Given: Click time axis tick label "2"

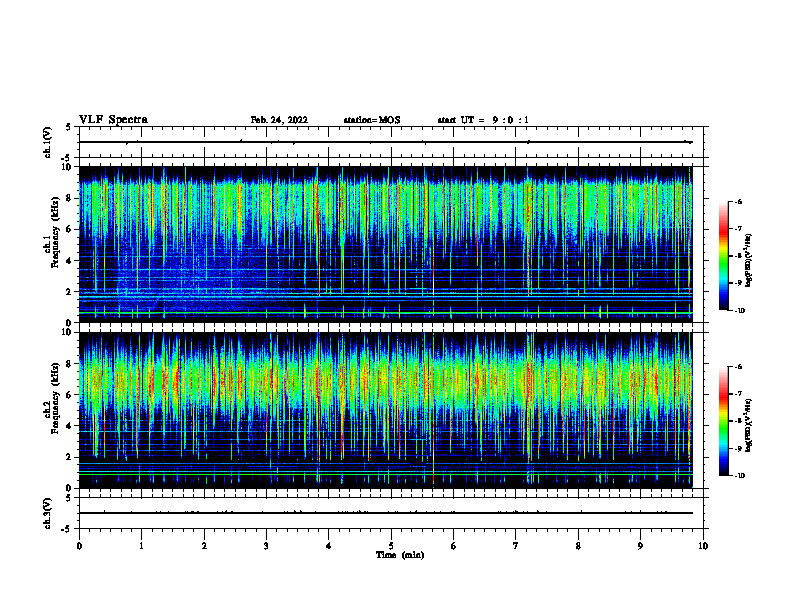Looking at the screenshot, I should point(204,546).
